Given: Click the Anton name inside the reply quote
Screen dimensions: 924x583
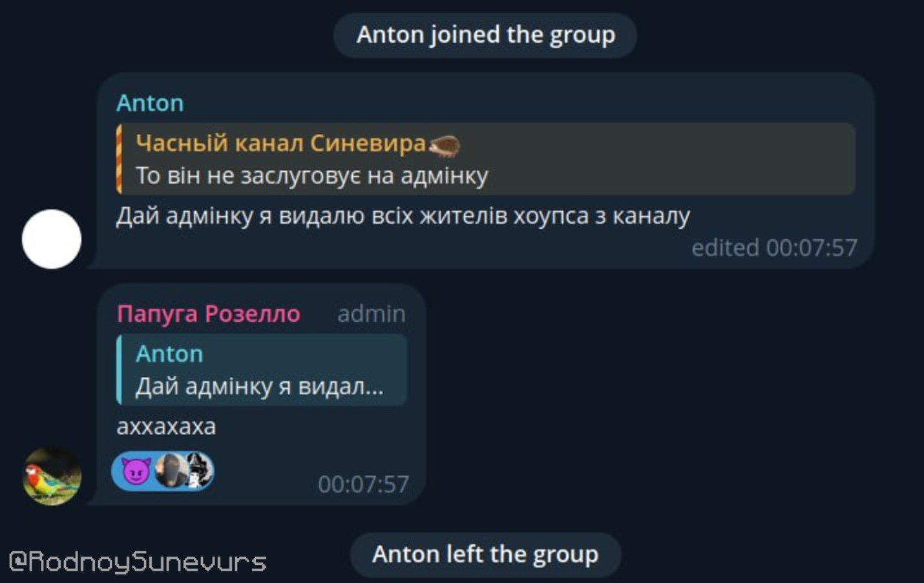Looking at the screenshot, I should [169, 354].
